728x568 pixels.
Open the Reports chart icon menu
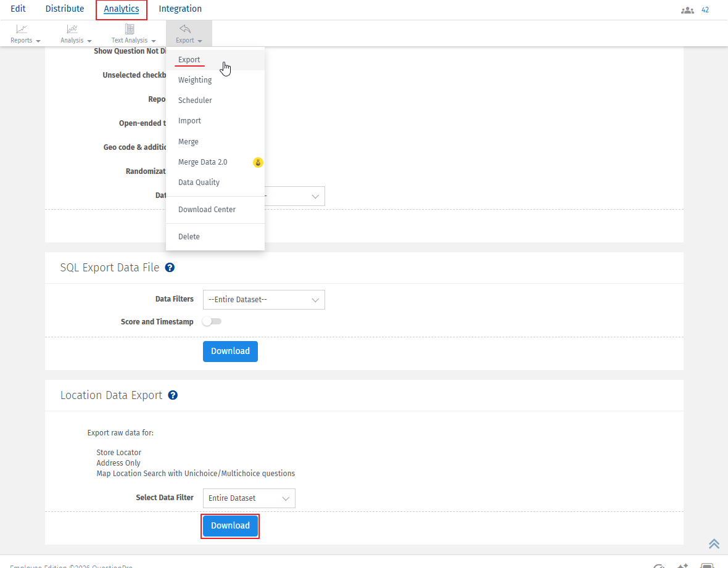coord(22,29)
